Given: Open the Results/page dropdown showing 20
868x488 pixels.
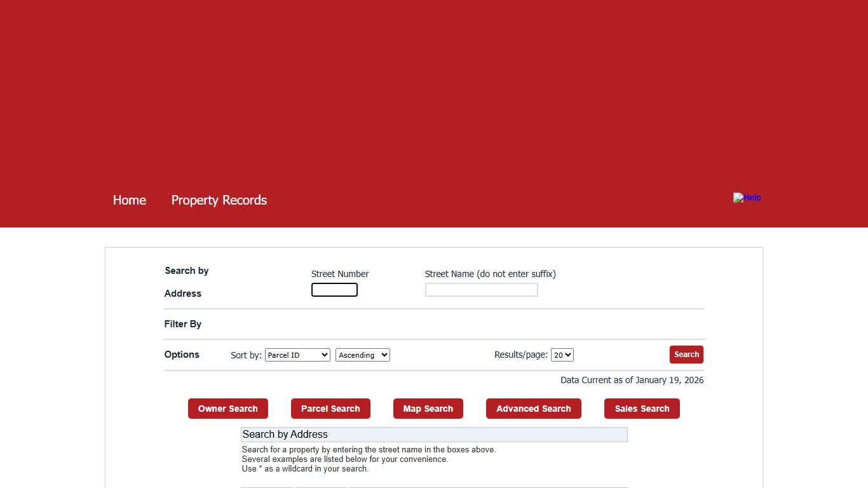Looking at the screenshot, I should coord(561,355).
